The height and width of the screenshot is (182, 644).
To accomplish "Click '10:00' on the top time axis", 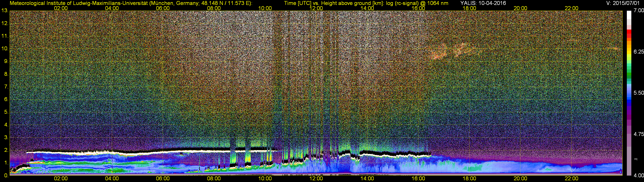I will tap(265, 8).
